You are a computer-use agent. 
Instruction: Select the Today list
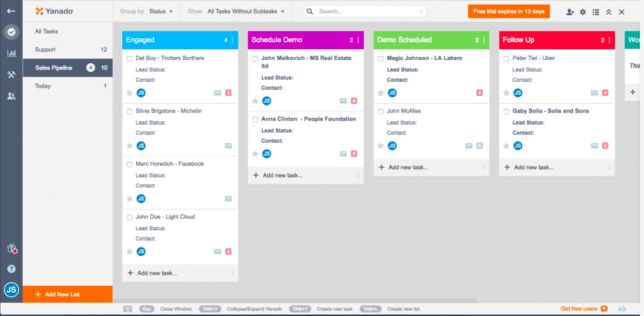[x=67, y=86]
